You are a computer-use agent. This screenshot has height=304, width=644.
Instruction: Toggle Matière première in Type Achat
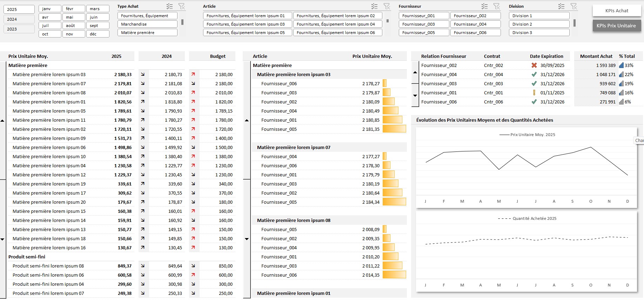[x=147, y=33]
